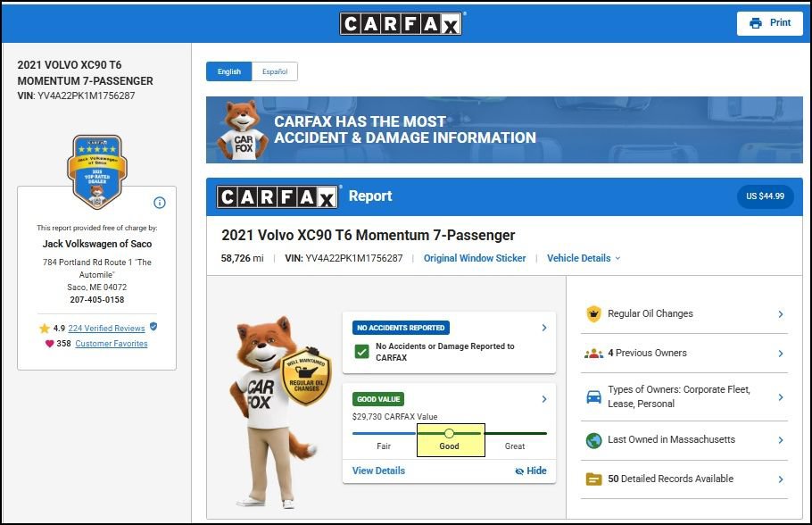This screenshot has width=812, height=525.
Task: Click the green No Accidents checkmark
Action: (361, 352)
